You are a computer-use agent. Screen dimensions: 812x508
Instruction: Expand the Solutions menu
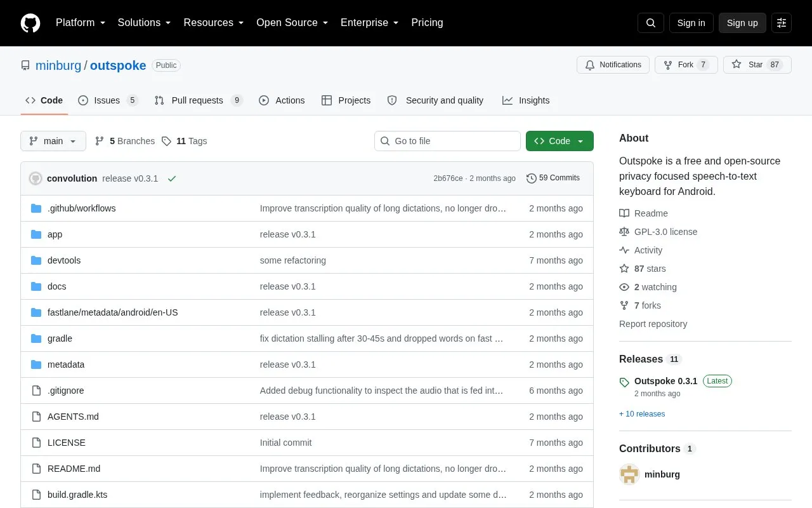[145, 23]
